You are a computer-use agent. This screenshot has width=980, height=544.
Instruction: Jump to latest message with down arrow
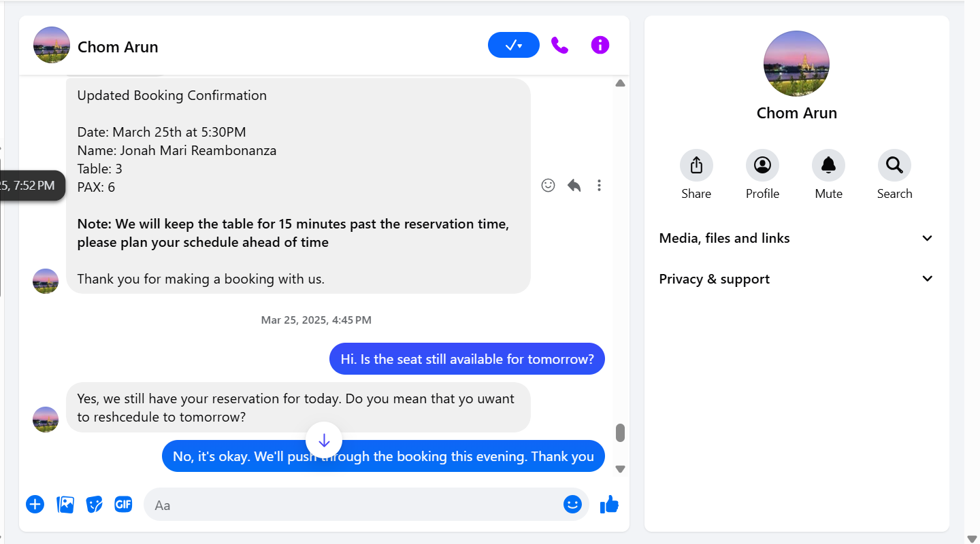324,441
